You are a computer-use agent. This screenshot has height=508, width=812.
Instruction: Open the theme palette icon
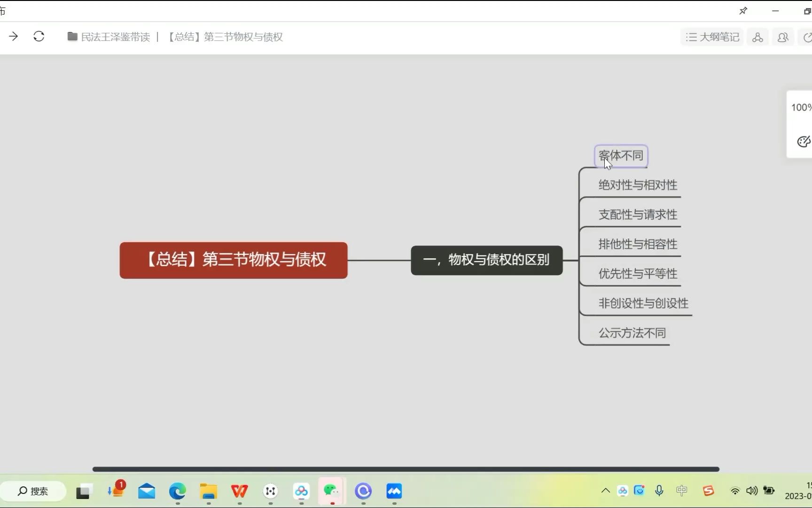804,141
